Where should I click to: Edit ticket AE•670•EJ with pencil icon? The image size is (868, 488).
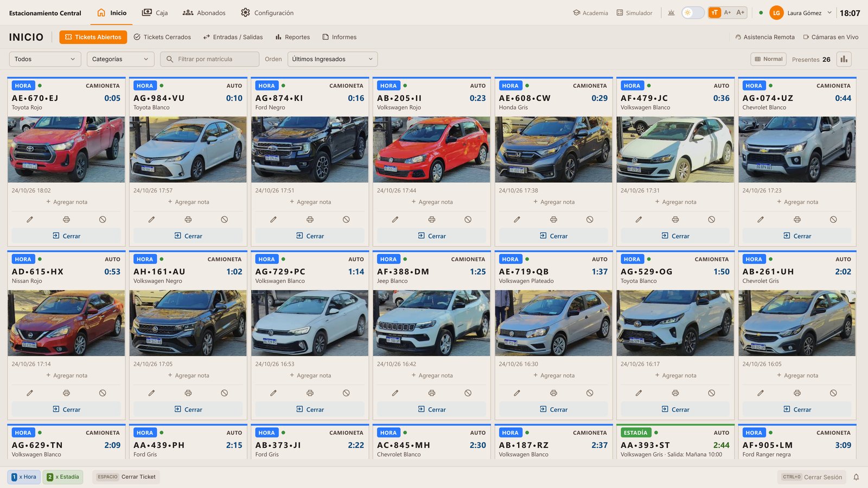click(x=30, y=220)
